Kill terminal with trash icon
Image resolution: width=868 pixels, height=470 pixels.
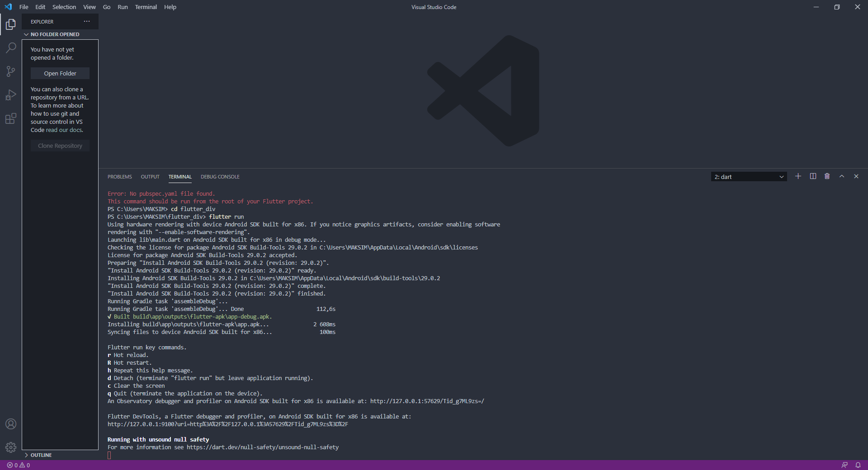coord(827,176)
